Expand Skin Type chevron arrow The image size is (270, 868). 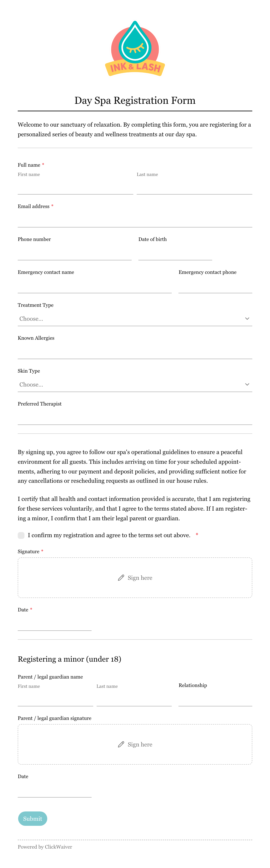pyautogui.click(x=247, y=384)
